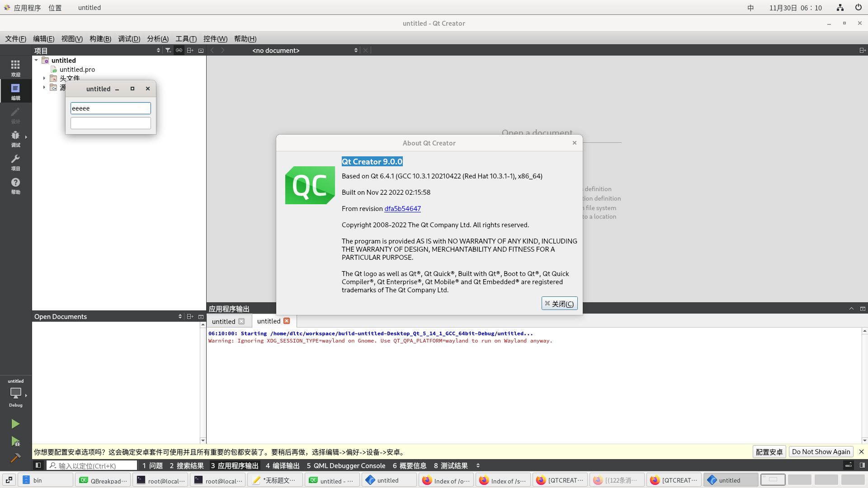868x488 pixels.
Task: Maximize the application output pane
Action: click(851, 309)
